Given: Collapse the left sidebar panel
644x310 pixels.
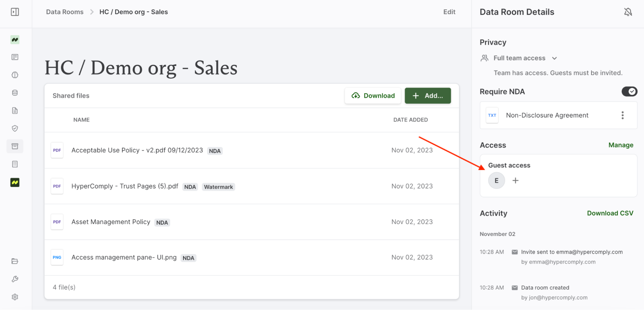Looking at the screenshot, I should [x=15, y=12].
